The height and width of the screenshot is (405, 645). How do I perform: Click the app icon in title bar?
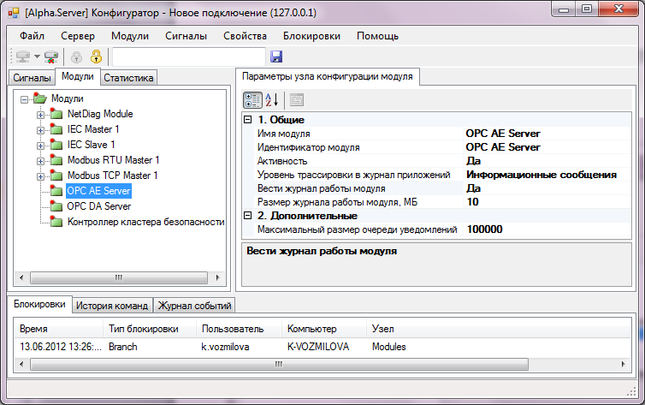click(14, 13)
